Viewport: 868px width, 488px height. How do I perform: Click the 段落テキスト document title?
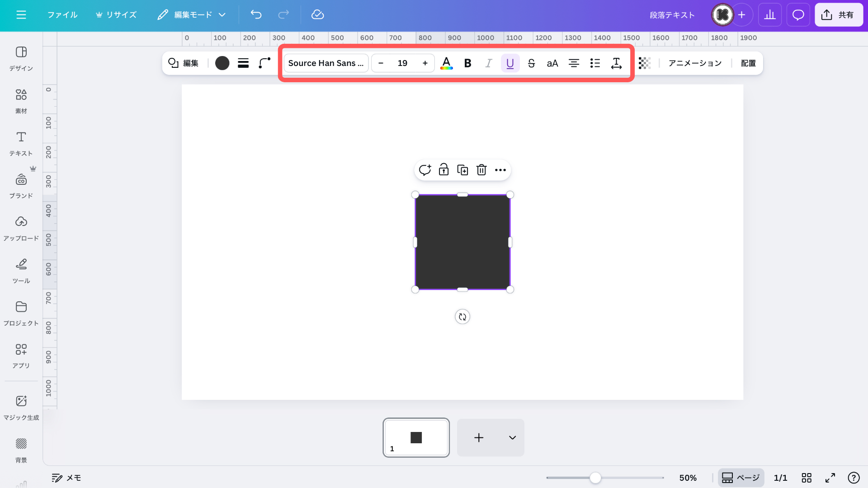pos(672,15)
